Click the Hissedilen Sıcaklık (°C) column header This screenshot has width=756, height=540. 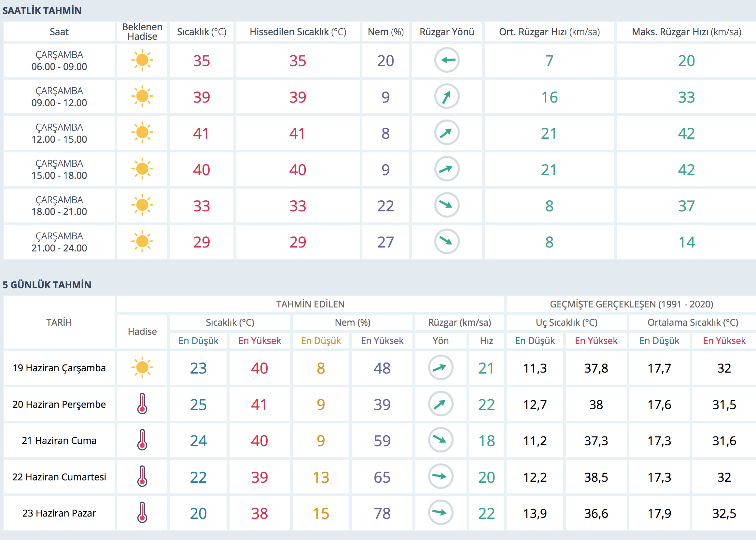pyautogui.click(x=298, y=32)
